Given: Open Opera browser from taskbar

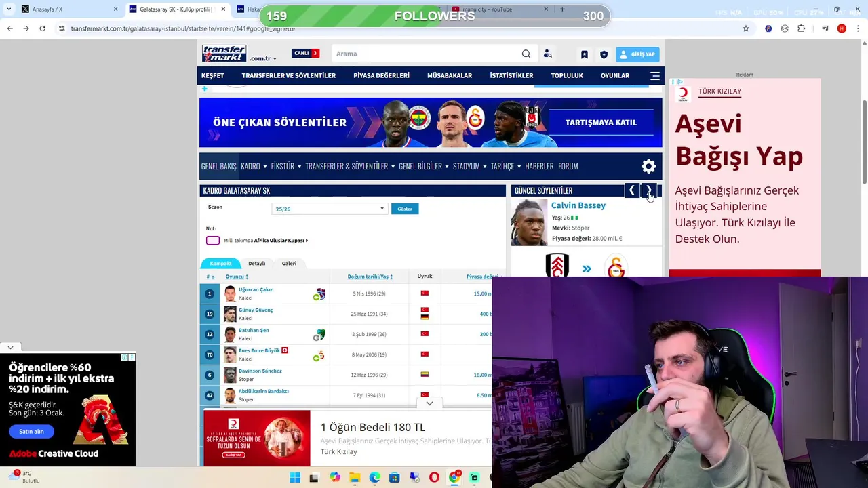Looking at the screenshot, I should pos(434,478).
